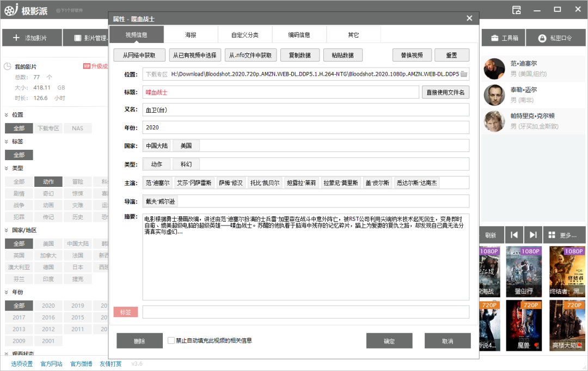Click the 标题 title input field

280,92
